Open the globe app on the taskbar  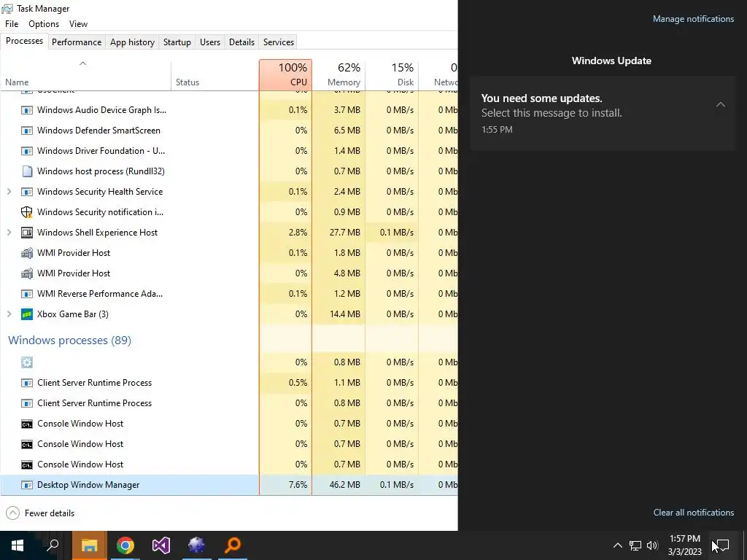pos(197,545)
